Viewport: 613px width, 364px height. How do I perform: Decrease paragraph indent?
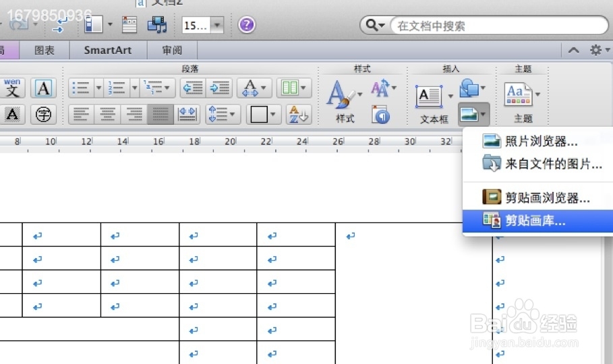(x=194, y=88)
